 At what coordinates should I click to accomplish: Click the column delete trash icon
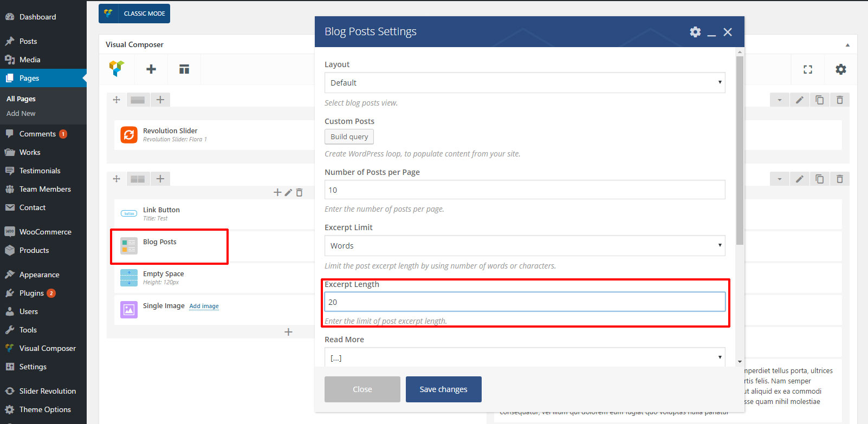click(x=299, y=192)
